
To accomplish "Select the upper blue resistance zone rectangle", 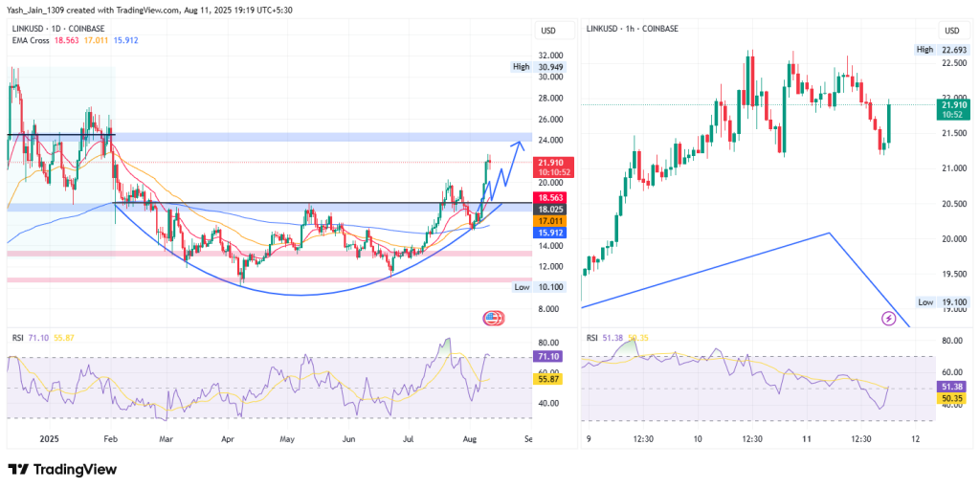I will [287, 138].
